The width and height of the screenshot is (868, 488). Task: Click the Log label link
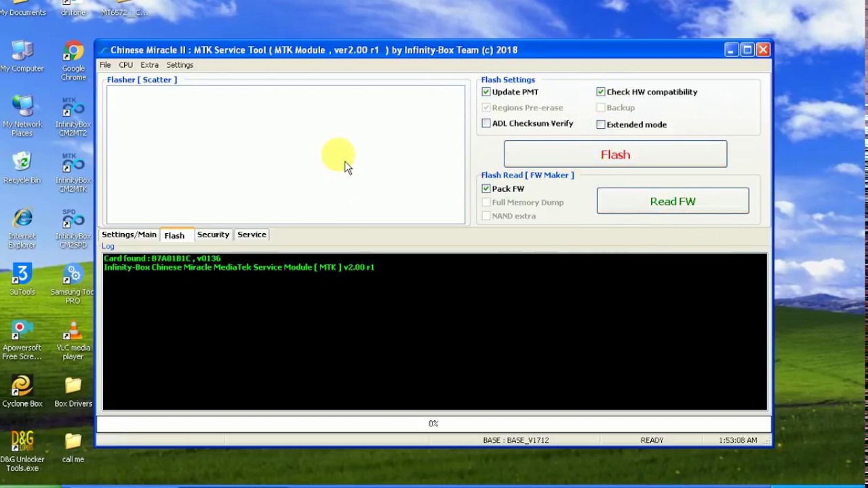coord(108,246)
